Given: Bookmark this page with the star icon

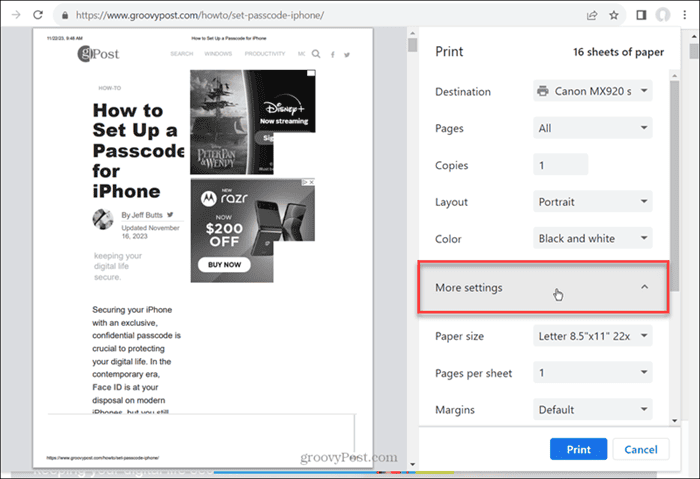Looking at the screenshot, I should (614, 15).
